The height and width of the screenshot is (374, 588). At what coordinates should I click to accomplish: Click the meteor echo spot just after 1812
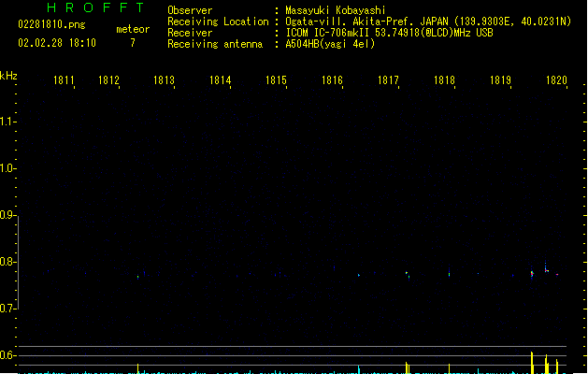click(138, 277)
